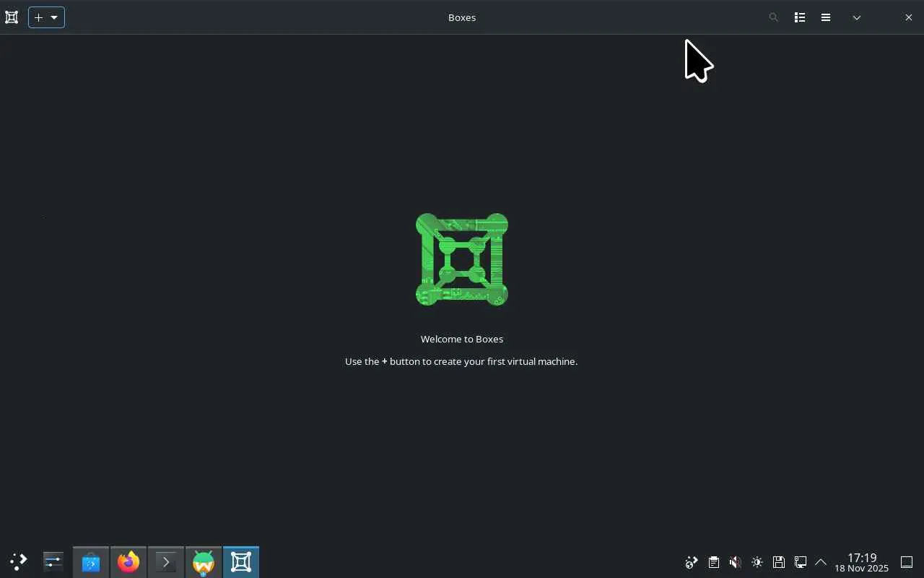Open the 17:19 clock calendar

862,563
